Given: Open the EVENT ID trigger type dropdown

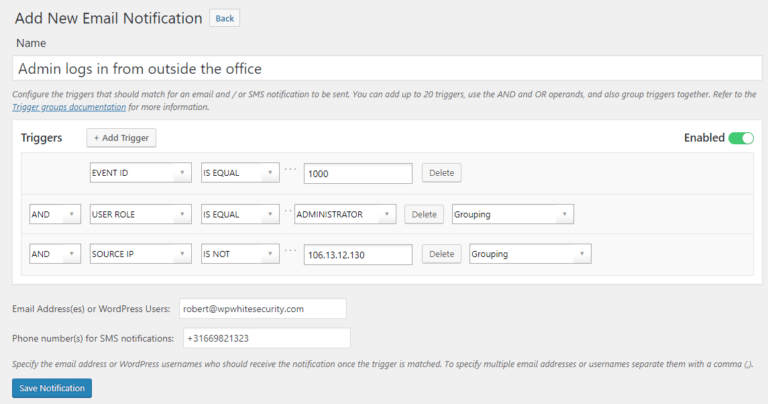Looking at the screenshot, I should pos(140,173).
